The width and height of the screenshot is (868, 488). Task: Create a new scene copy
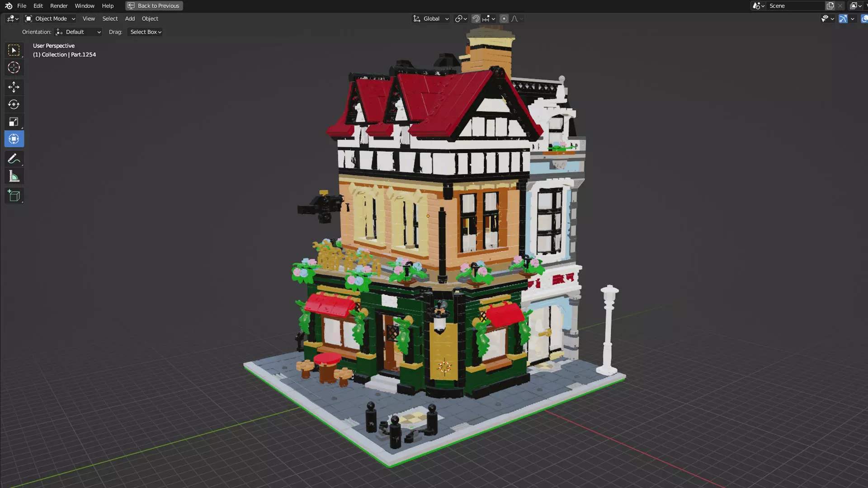(x=830, y=6)
